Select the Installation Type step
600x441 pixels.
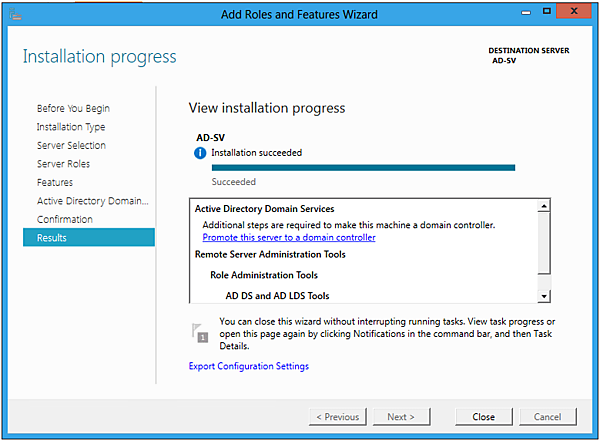tap(71, 127)
